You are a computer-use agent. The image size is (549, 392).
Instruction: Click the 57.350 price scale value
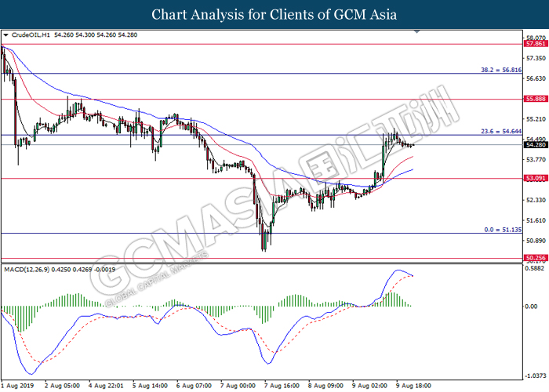point(536,58)
